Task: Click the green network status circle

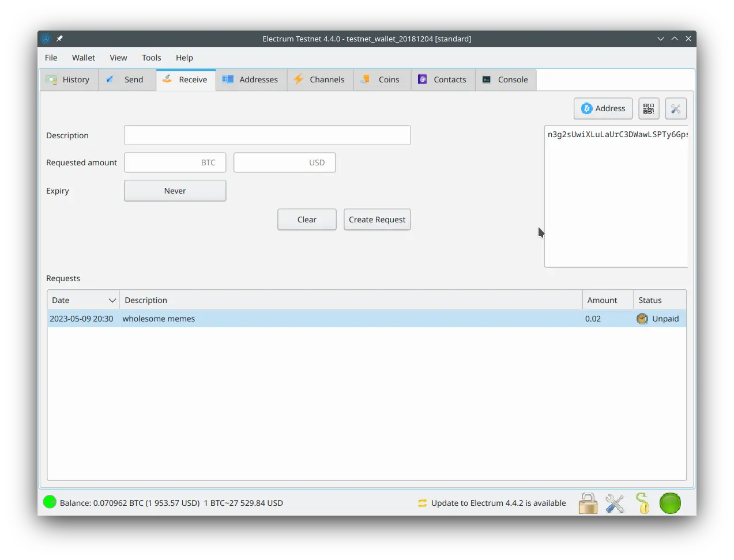Action: click(x=670, y=503)
